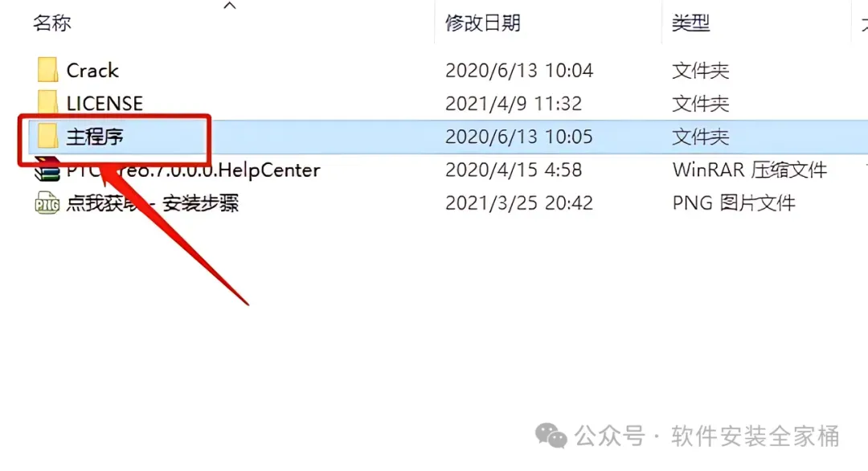Select the PNG image file icon
This screenshot has width=868, height=471.
[47, 203]
